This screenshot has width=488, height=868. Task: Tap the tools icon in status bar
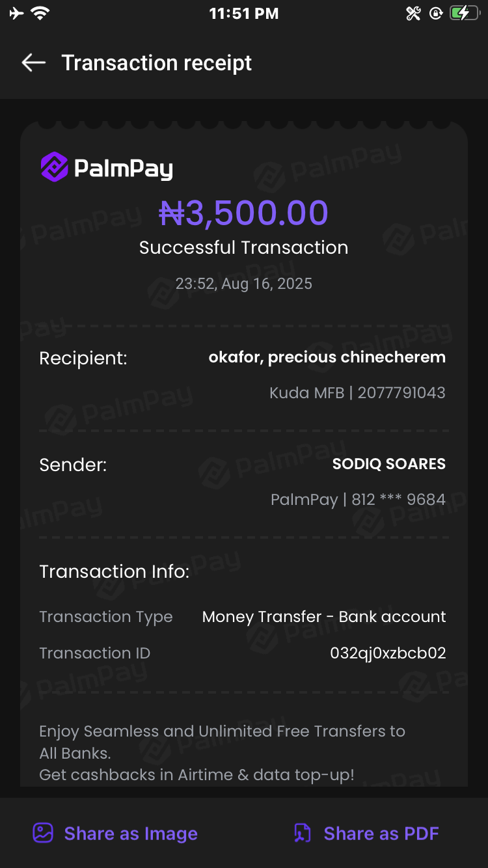[x=413, y=13]
